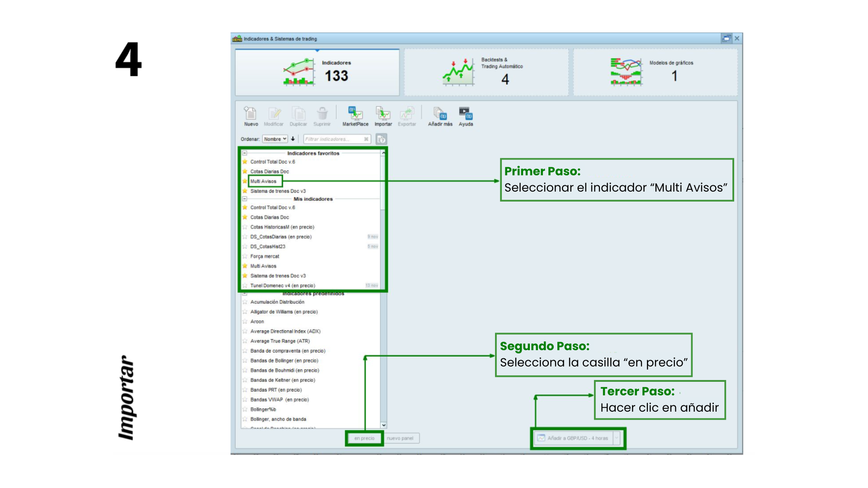
Task: Click the Filtrar indicadores input field
Action: click(333, 139)
